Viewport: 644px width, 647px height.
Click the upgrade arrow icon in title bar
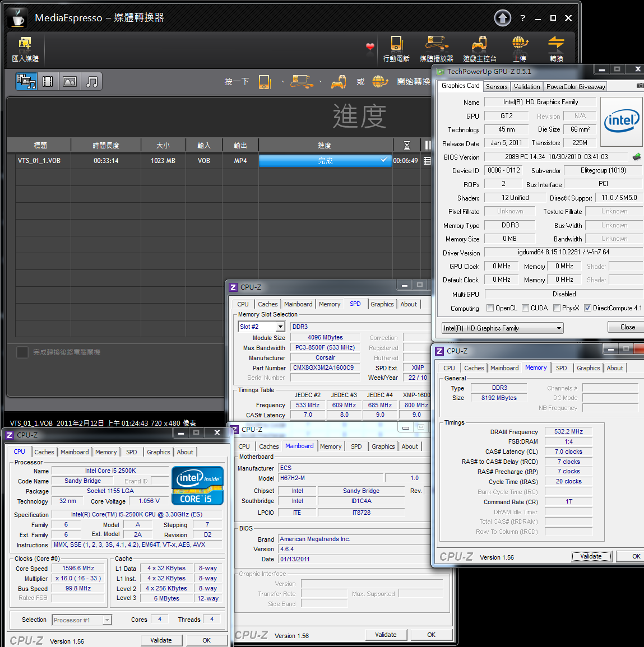tap(502, 18)
